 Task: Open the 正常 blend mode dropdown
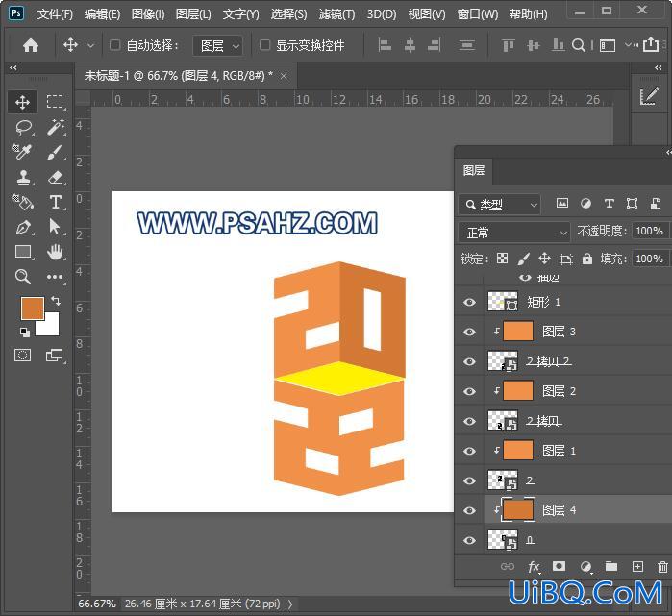point(514,233)
